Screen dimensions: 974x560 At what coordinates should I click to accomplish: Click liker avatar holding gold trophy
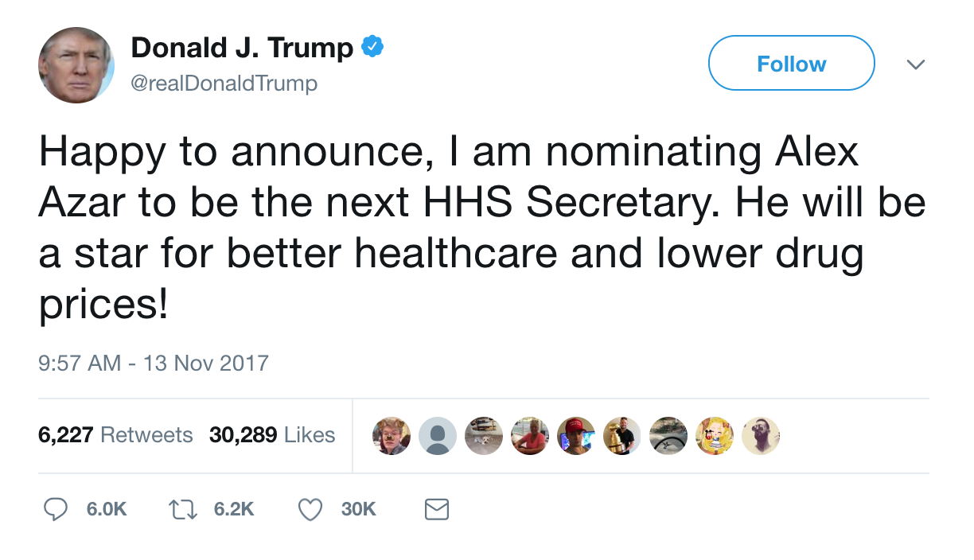[622, 436]
